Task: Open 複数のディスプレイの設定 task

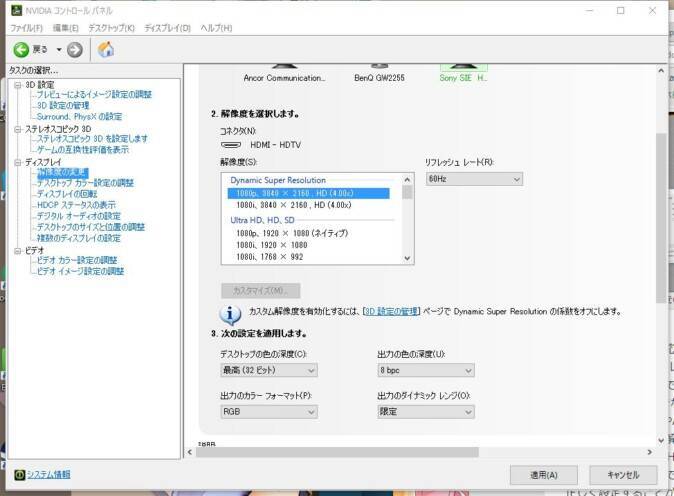Action: coord(79,239)
